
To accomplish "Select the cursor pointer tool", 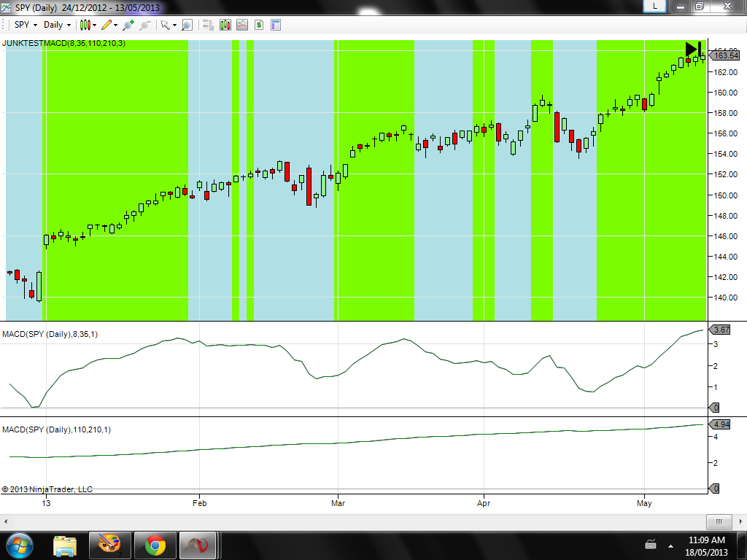I will [x=166, y=25].
